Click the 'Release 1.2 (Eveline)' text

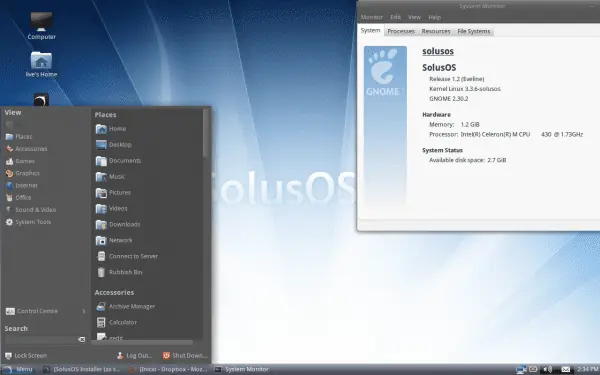point(457,79)
